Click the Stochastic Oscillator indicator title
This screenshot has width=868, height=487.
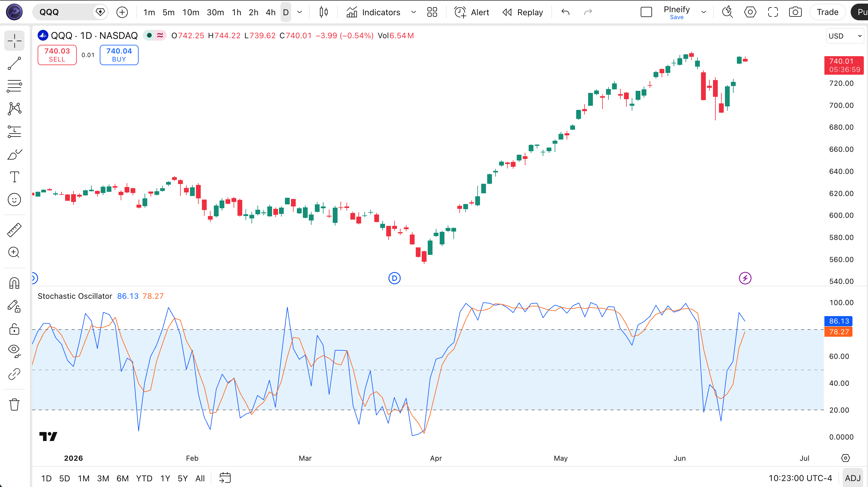click(75, 296)
